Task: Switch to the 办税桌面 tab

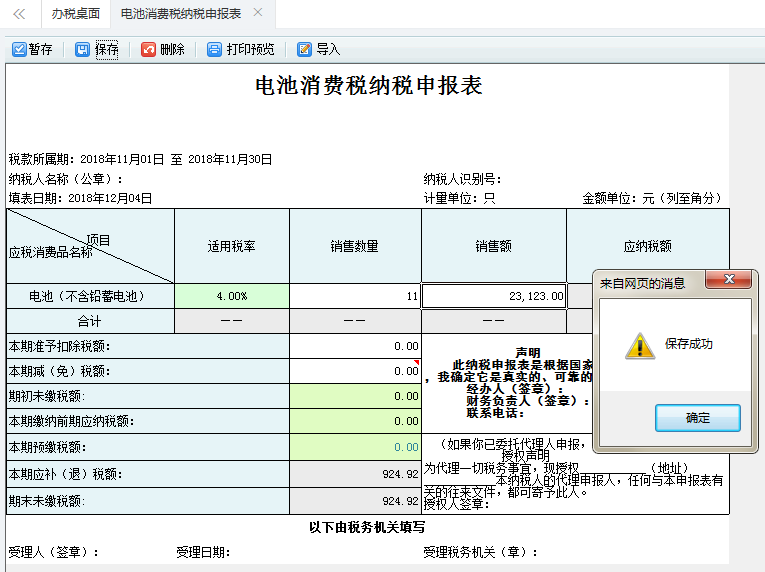Action: 76,14
